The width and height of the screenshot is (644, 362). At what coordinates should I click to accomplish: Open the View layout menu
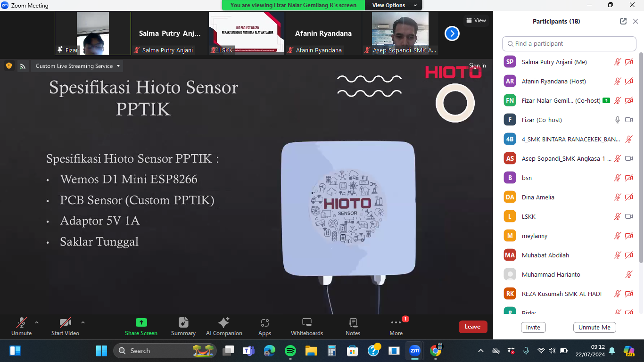point(476,20)
